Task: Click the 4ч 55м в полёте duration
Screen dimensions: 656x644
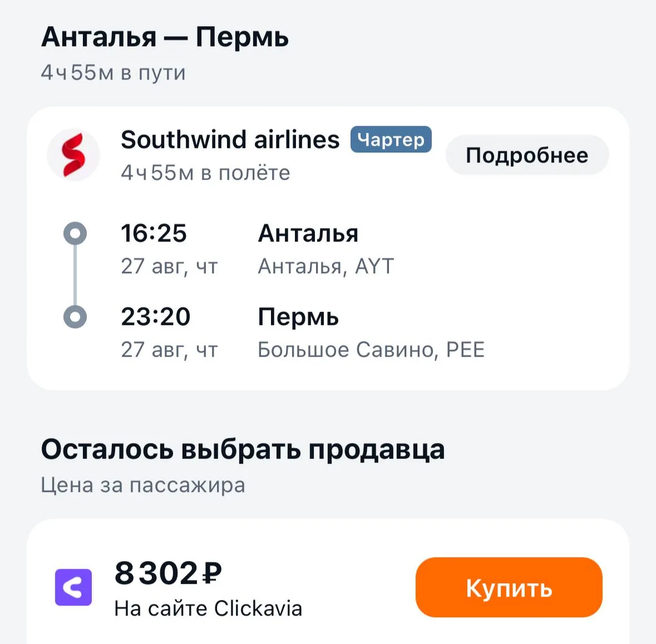Action: coord(205,173)
